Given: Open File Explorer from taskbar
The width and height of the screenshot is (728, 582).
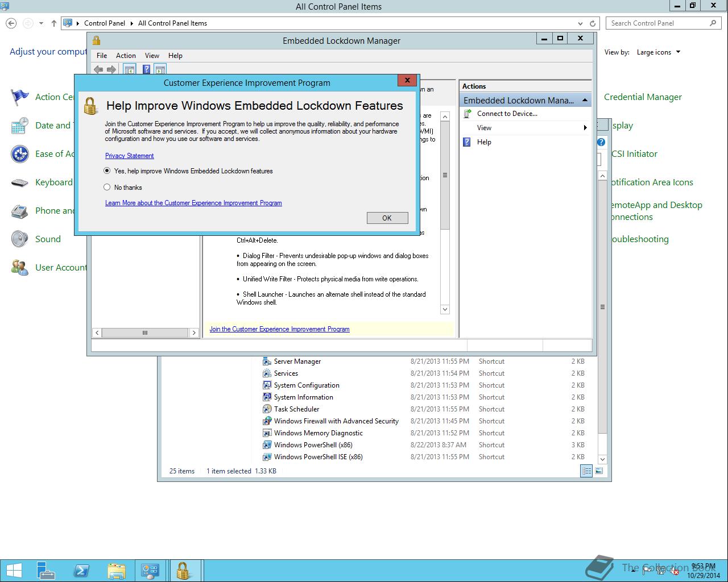Looking at the screenshot, I should [x=116, y=571].
